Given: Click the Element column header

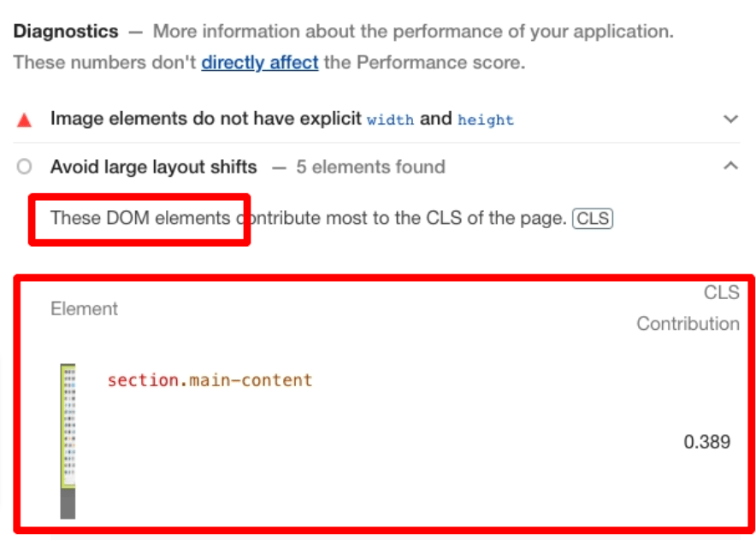Looking at the screenshot, I should coord(84,308).
